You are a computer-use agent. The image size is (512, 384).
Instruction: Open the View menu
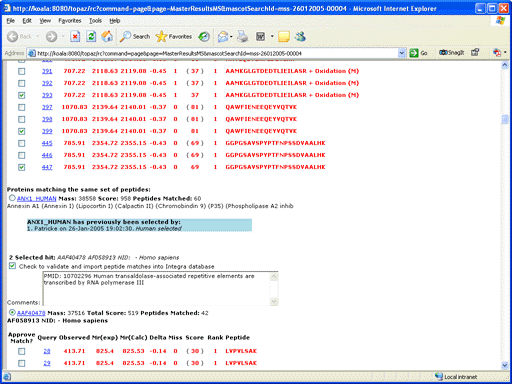tap(45, 21)
